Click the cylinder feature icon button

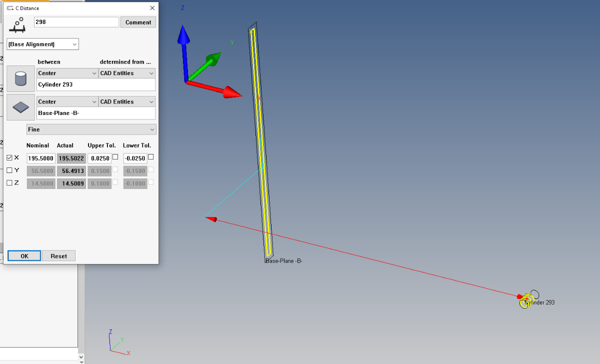[20, 78]
